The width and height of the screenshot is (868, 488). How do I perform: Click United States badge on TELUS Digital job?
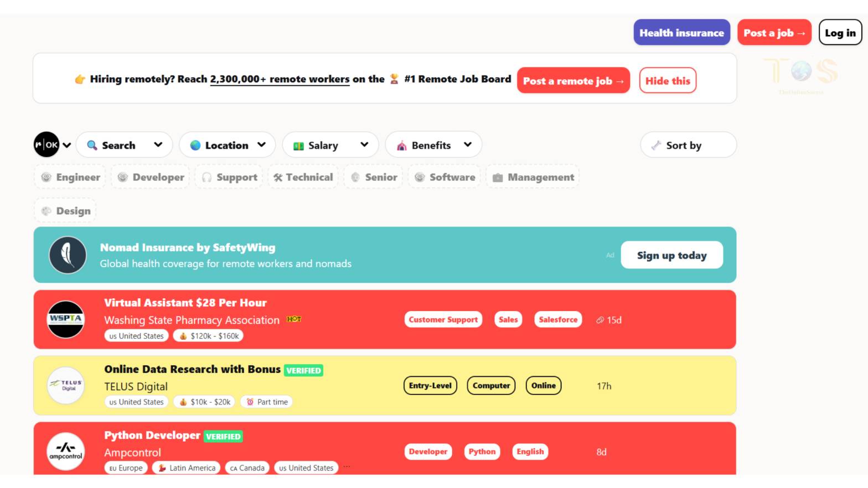136,402
